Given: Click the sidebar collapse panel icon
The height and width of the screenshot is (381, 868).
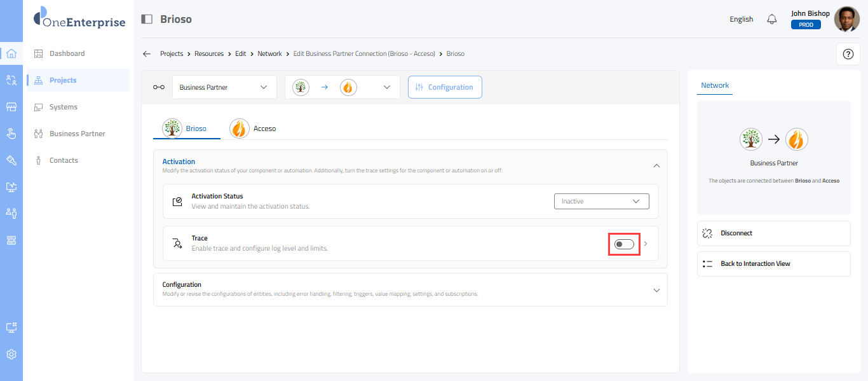Looking at the screenshot, I should point(147,19).
